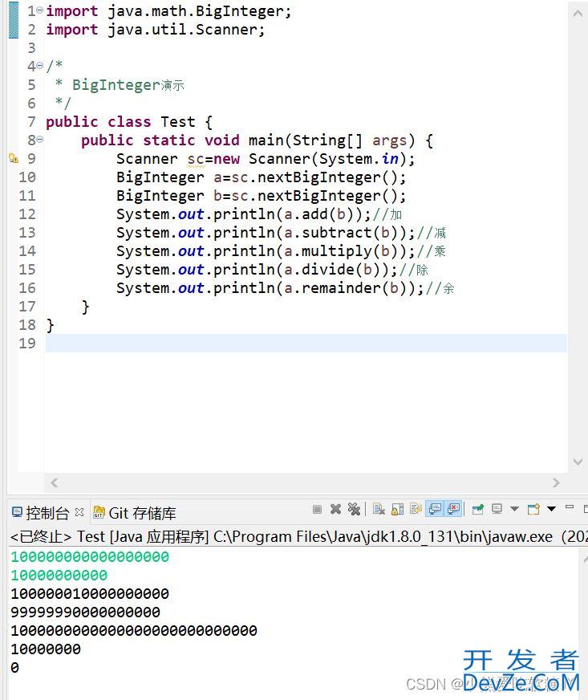Clear the console output
The width and height of the screenshot is (588, 700).
379,510
